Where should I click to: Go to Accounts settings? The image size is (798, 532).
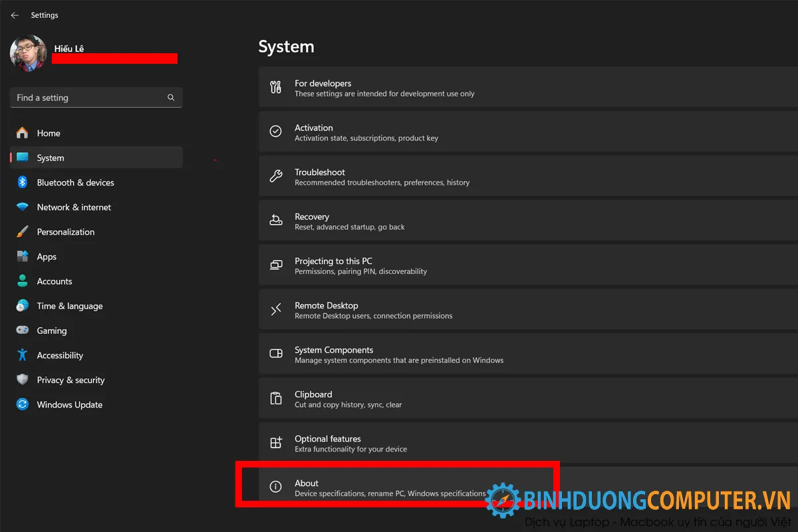coord(55,281)
